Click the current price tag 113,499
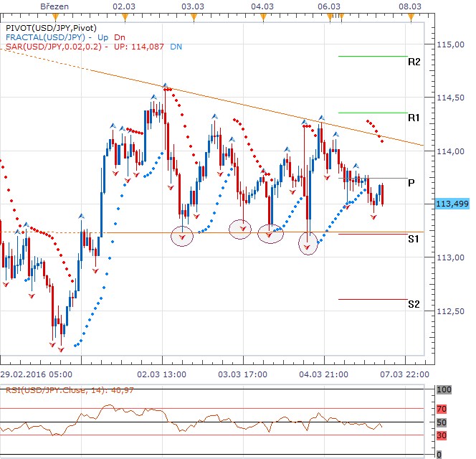476x459 pixels. coord(450,204)
